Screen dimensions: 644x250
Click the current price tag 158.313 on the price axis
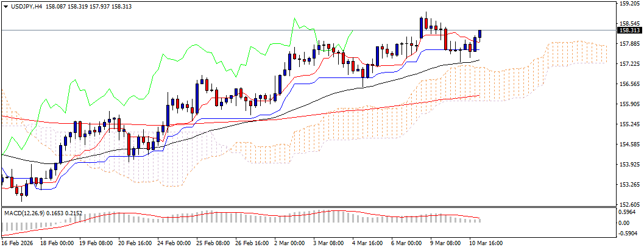pos(629,30)
